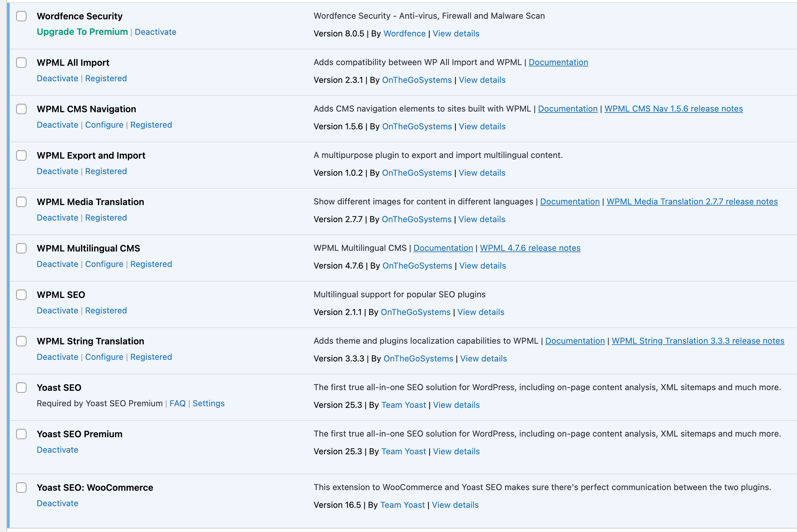Open WPML String Translation 3.3.3 release notes
Viewport: 797px width, 532px height.
click(698, 341)
